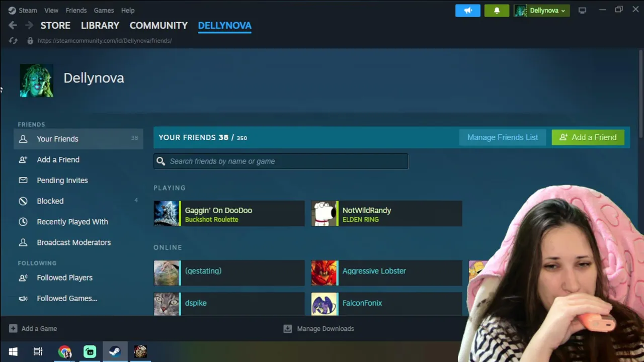Image resolution: width=644 pixels, height=362 pixels.
Task: Click the Broadcast Moderators person icon
Action: pos(23,242)
